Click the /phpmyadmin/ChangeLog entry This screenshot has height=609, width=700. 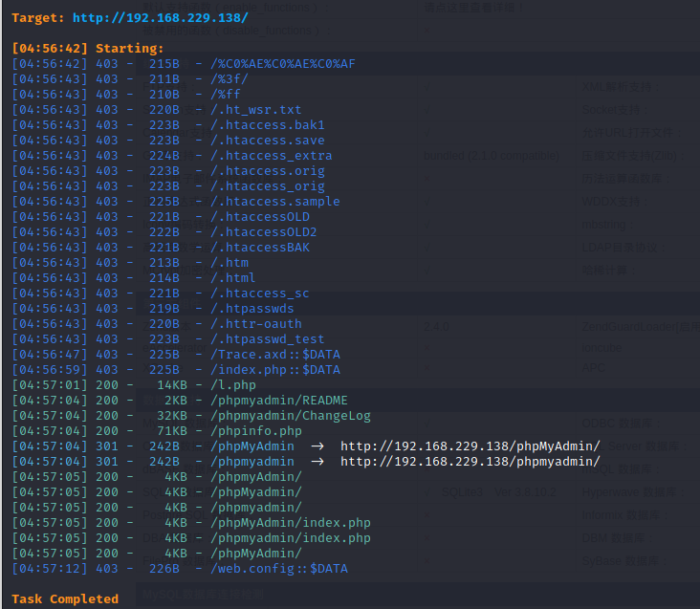(291, 416)
